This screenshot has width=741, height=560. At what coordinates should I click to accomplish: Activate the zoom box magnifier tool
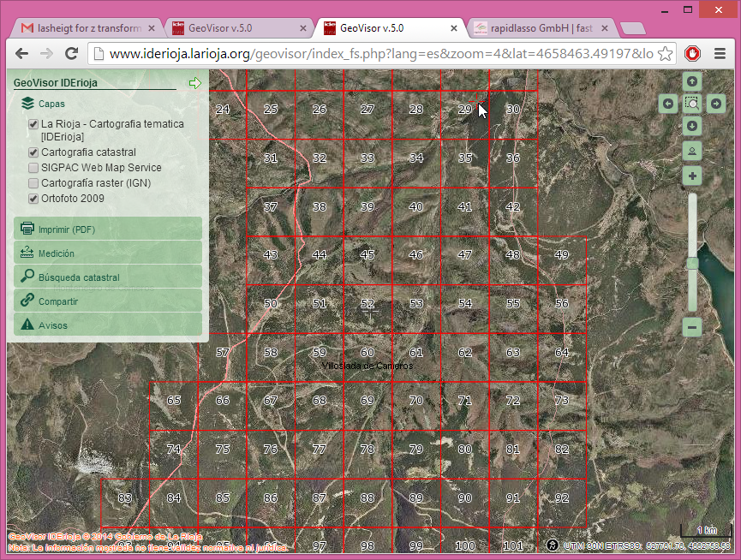[692, 104]
